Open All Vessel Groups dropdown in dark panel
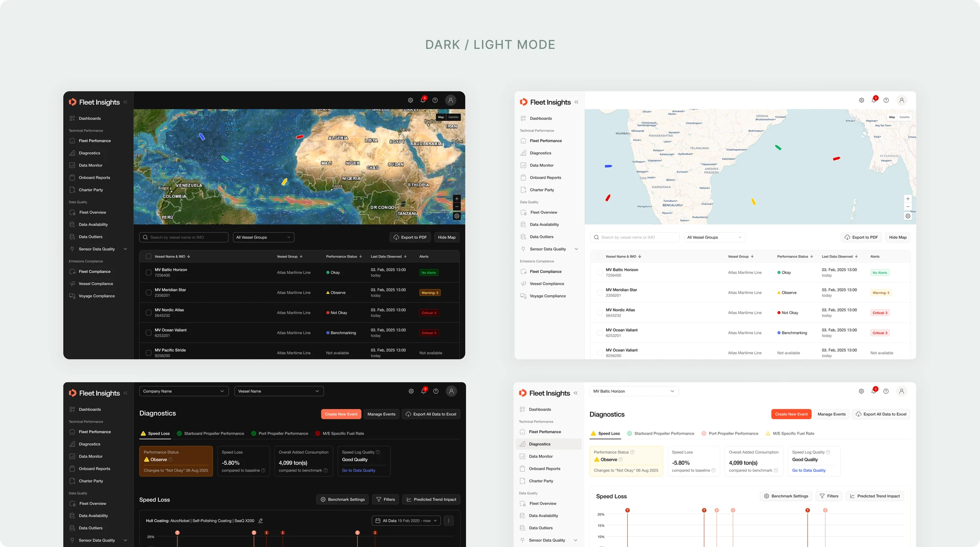This screenshot has height=547, width=980. point(263,237)
